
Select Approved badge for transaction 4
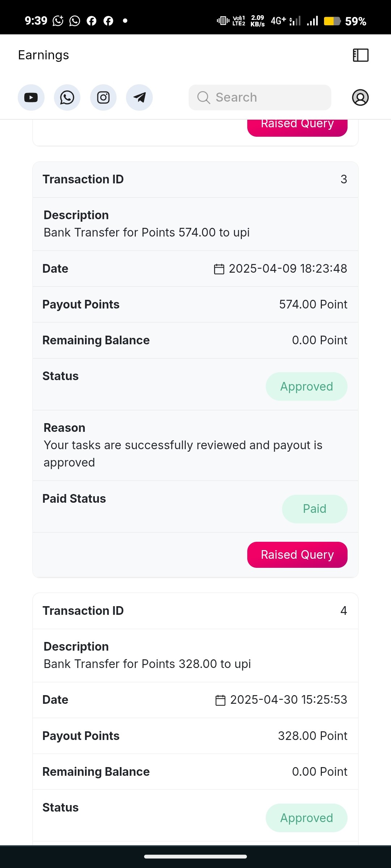click(x=307, y=818)
